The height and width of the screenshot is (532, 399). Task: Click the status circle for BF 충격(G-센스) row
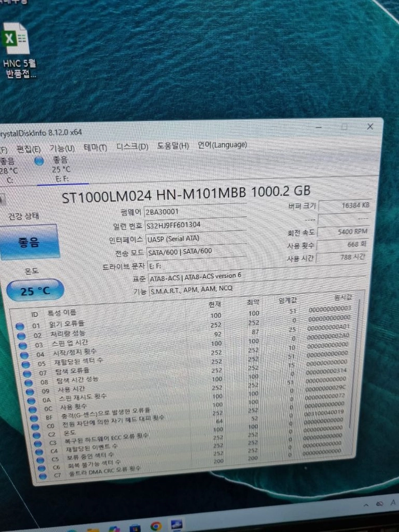coord(34,418)
